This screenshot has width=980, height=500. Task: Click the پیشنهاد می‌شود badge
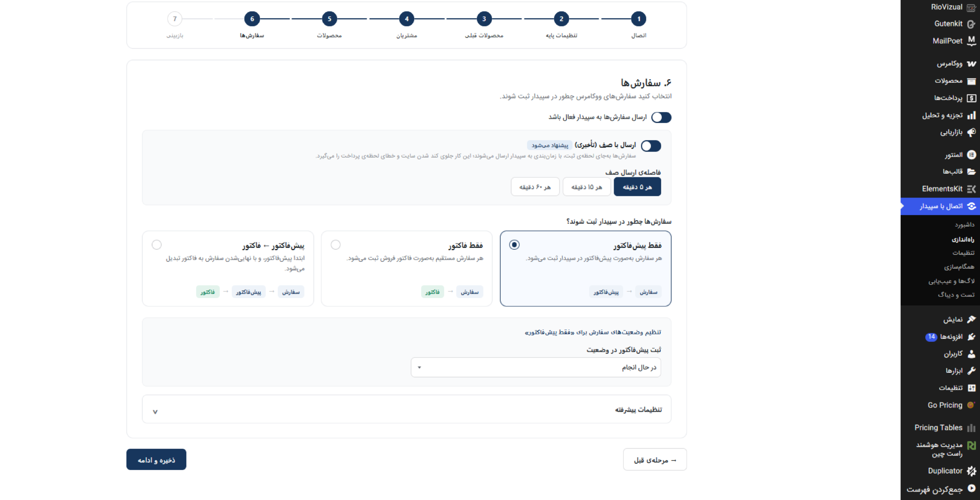click(550, 145)
